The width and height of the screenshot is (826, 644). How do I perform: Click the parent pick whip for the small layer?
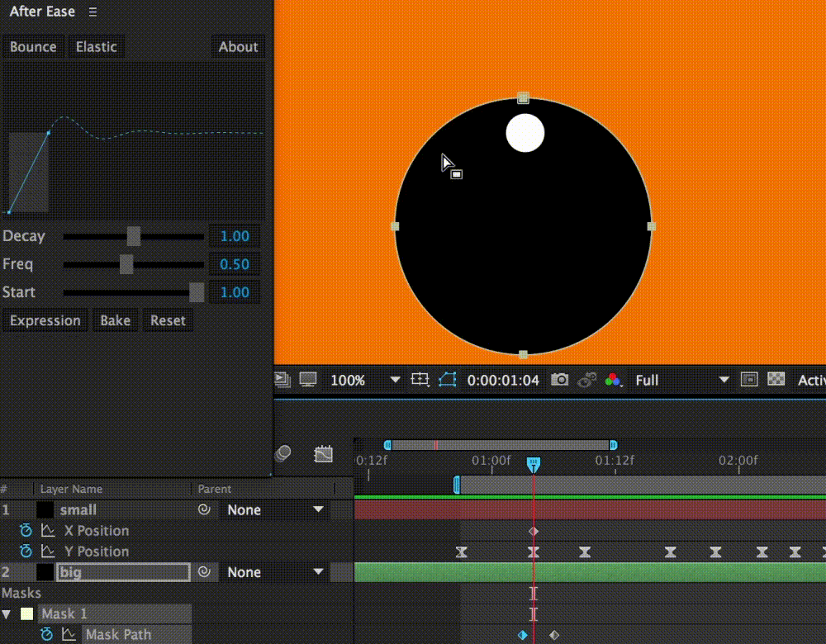coord(204,509)
